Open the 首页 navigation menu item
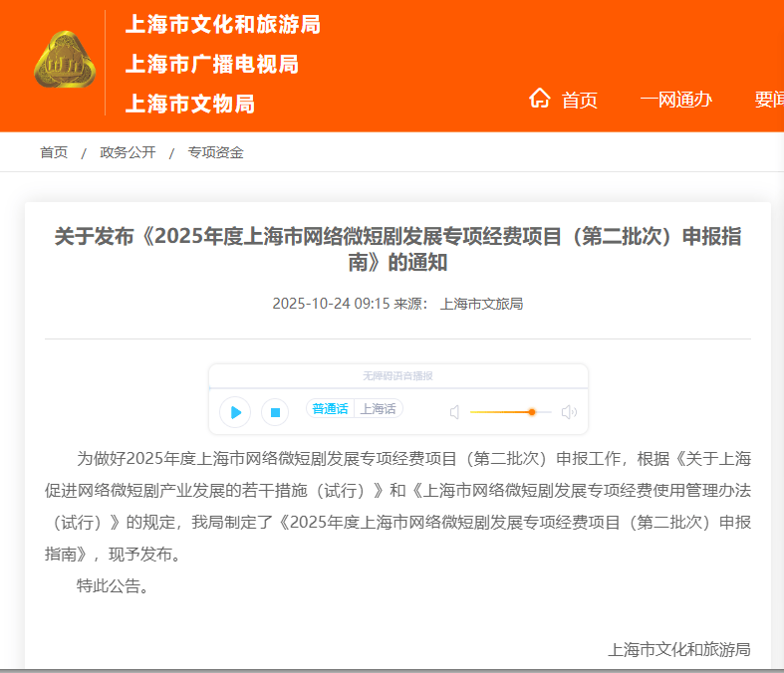Screen dimensions: 784x673 click(x=579, y=100)
